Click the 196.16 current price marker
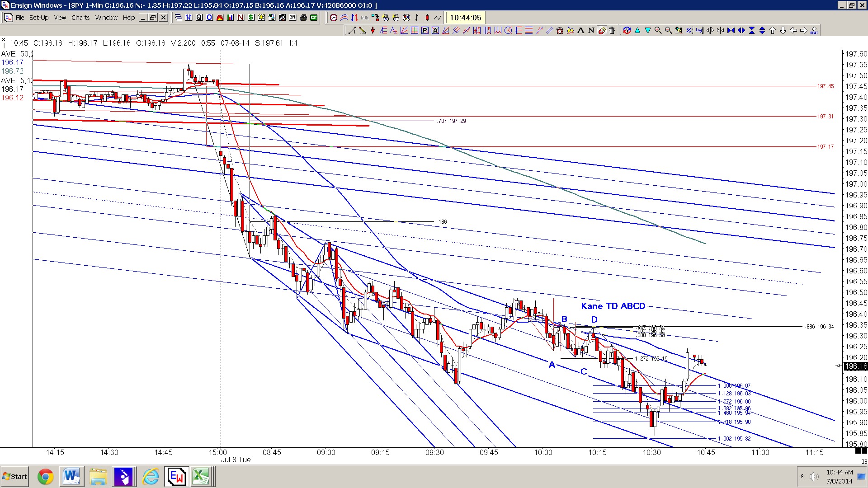The width and height of the screenshot is (868, 488). pyautogui.click(x=856, y=366)
